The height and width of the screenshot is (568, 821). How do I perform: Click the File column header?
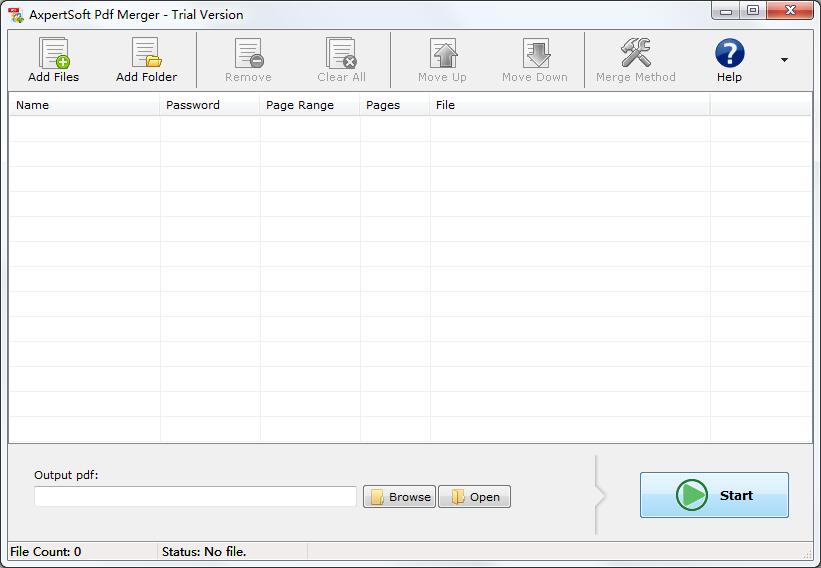(570, 105)
